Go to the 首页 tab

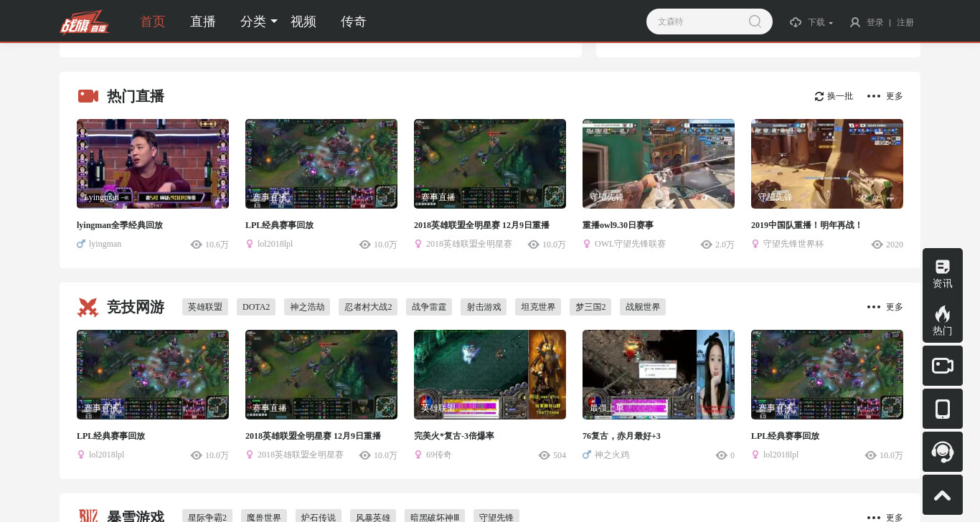click(x=153, y=22)
